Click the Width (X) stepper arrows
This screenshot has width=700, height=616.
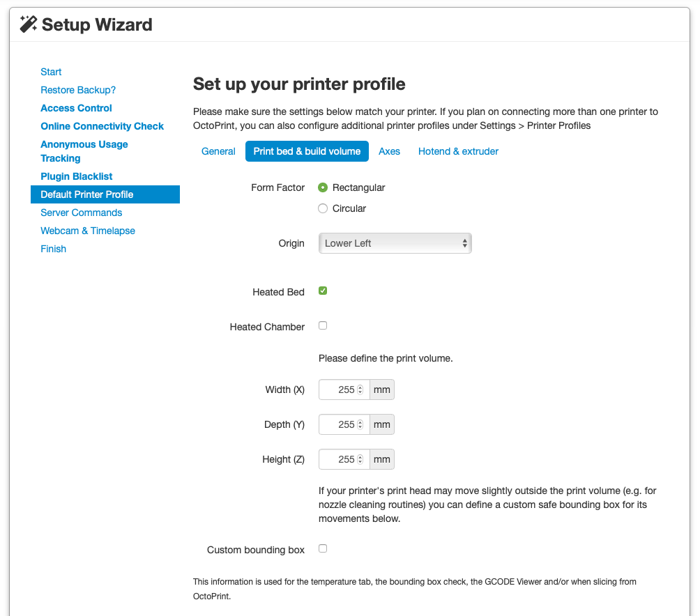click(x=360, y=390)
